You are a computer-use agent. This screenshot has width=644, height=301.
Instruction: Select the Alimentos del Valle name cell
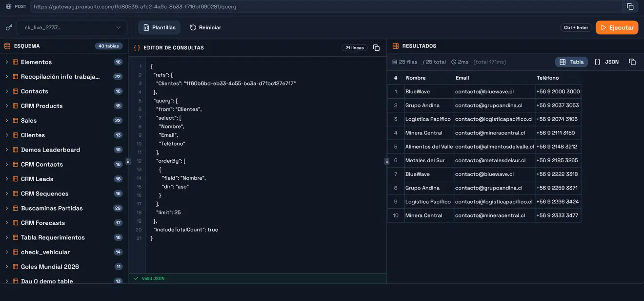[x=429, y=147]
